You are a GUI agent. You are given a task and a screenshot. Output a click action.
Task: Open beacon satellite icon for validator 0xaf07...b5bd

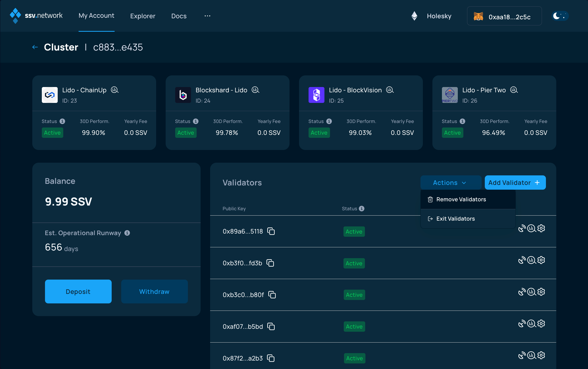(x=522, y=324)
